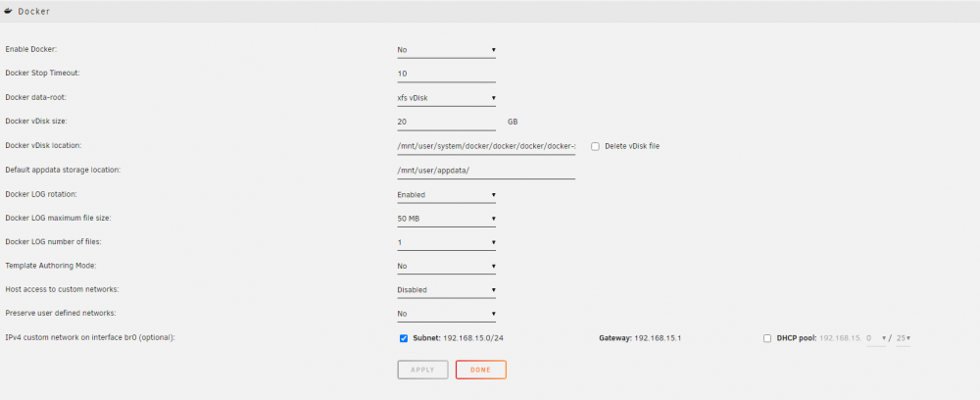Image resolution: width=980 pixels, height=400 pixels.
Task: Open Docker LOG maximum file size dropdown
Action: pos(446,218)
